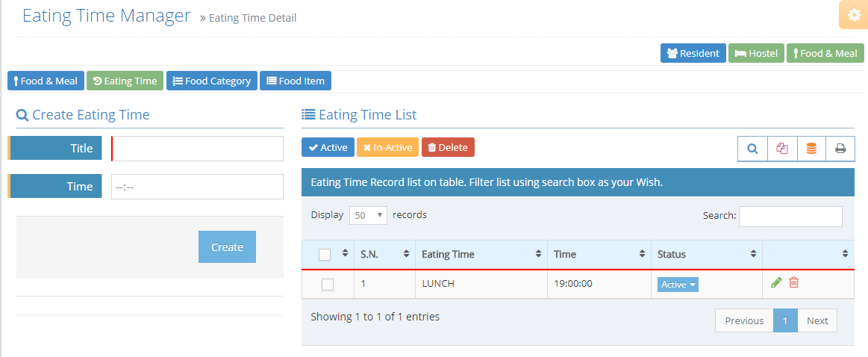
Task: Click the table Search box
Action: (x=790, y=216)
